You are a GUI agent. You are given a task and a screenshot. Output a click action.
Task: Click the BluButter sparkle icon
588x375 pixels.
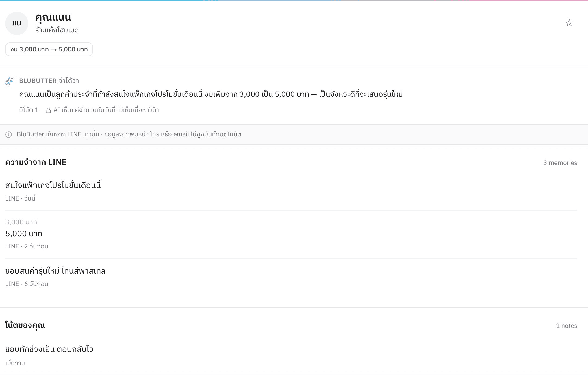click(9, 81)
